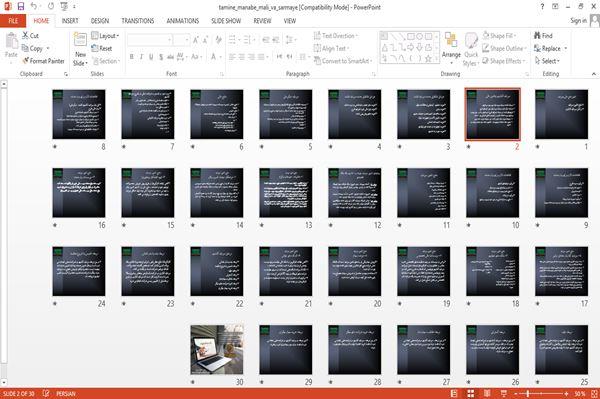Click the Reset slide button
Image resolution: width=600 pixels, height=399 pixels.
tap(102, 48)
